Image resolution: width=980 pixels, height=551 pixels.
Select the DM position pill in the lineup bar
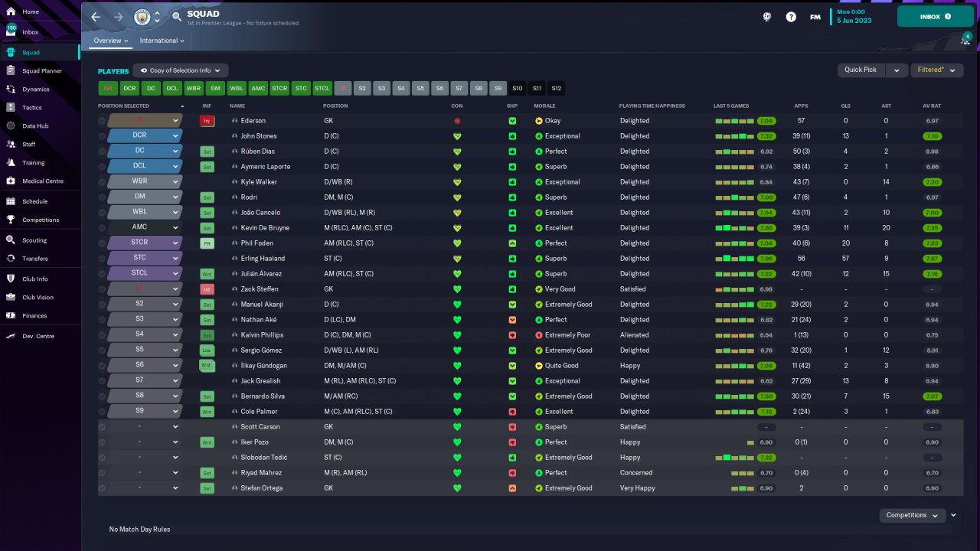coord(215,88)
